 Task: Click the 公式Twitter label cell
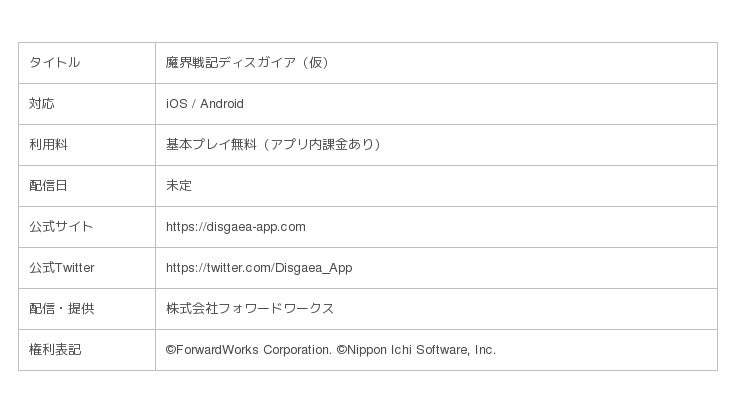coord(62,268)
